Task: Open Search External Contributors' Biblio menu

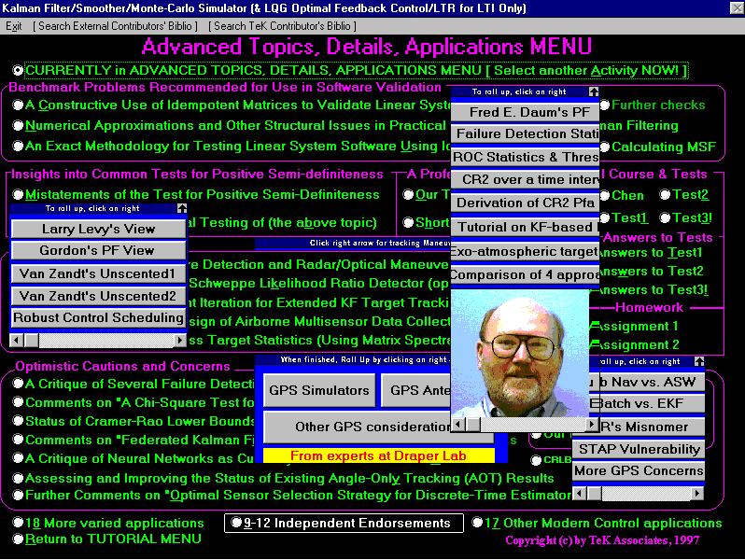Action: (116, 26)
